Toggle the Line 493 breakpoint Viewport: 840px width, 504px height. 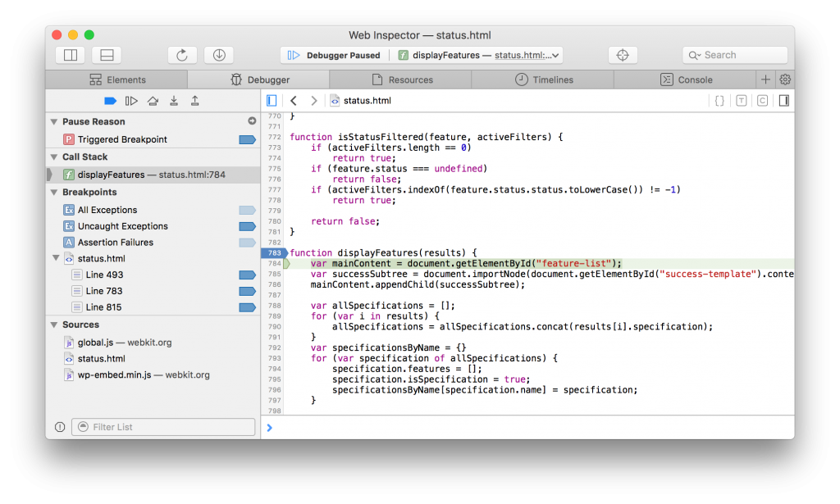[247, 275]
